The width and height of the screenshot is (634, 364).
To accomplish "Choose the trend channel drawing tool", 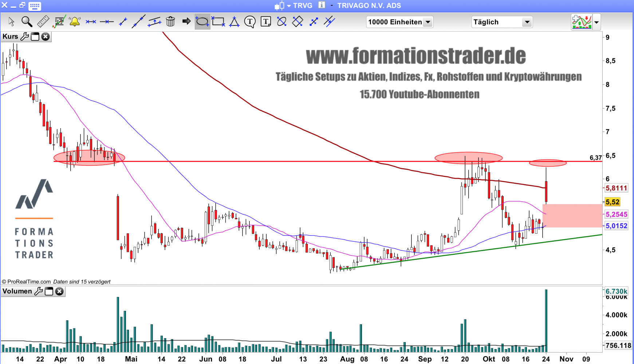I will tap(154, 22).
